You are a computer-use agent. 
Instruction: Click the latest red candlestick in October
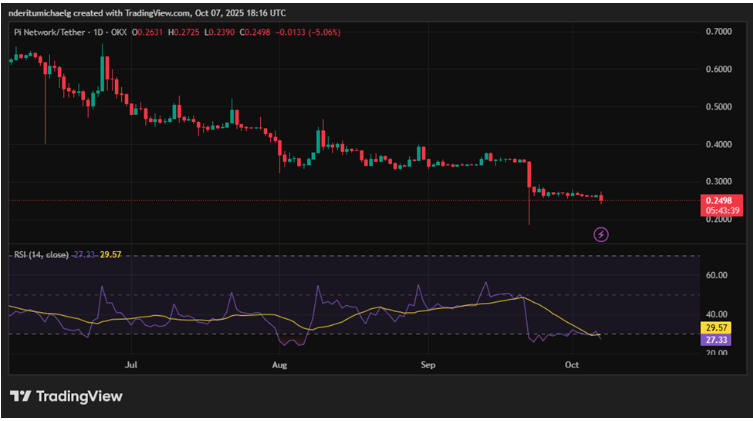[x=601, y=197]
